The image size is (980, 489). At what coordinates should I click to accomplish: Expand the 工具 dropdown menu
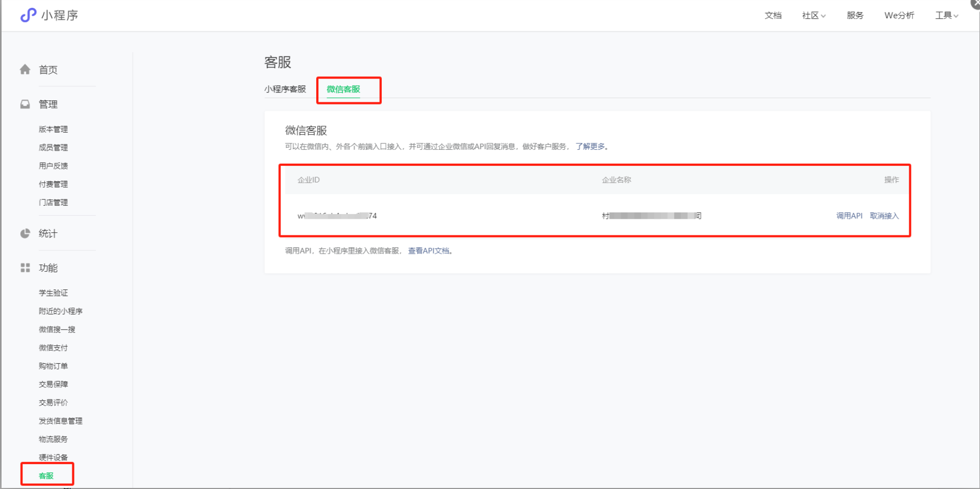click(x=946, y=16)
